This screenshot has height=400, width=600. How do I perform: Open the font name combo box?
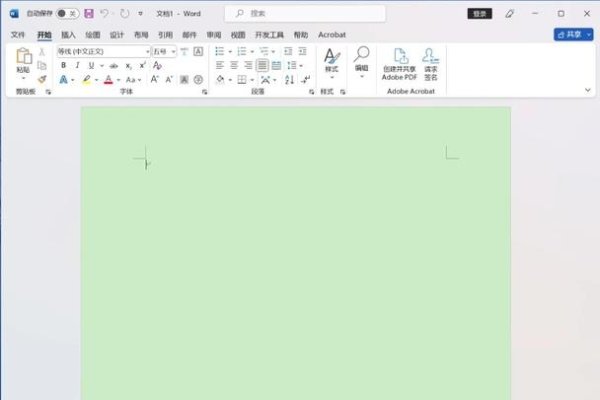pos(103,51)
